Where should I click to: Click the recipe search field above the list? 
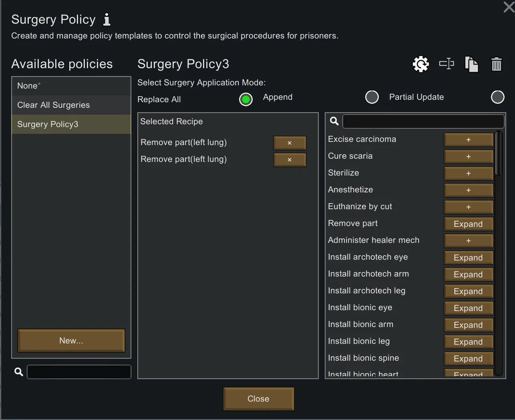pyautogui.click(x=423, y=121)
